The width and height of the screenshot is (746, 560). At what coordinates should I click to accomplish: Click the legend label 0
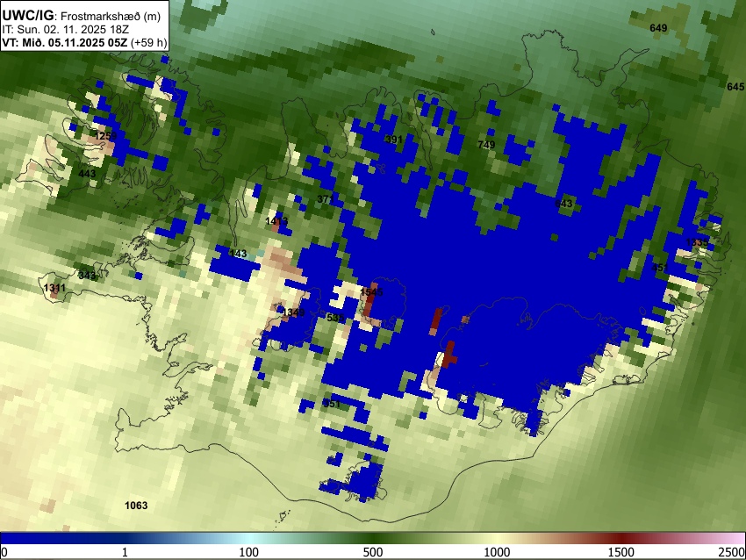click(x=4, y=552)
